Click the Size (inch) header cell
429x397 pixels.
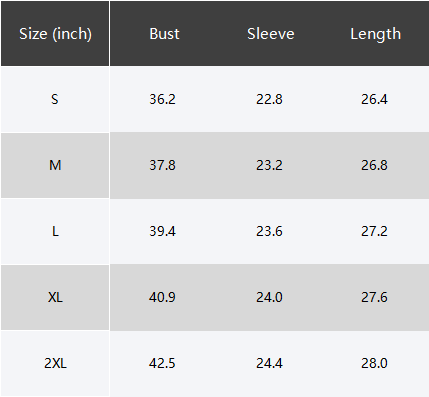[x=55, y=34]
